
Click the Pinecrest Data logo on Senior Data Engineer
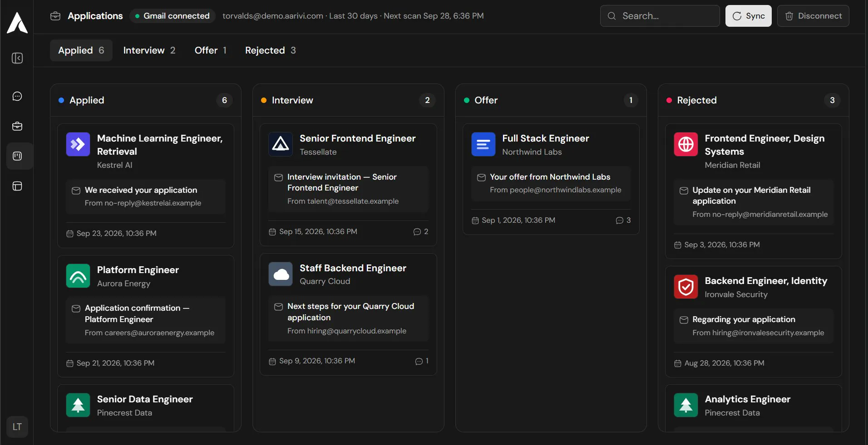[x=78, y=405]
